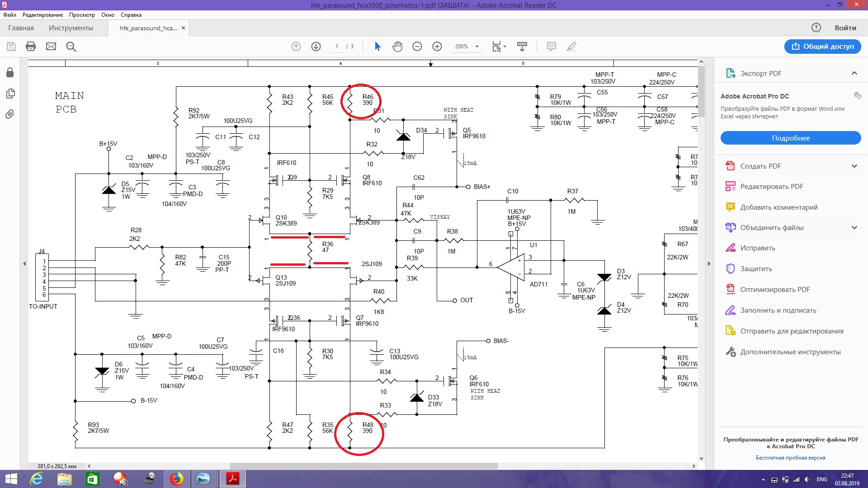
Task: Click the Print file icon
Action: pos(31,47)
